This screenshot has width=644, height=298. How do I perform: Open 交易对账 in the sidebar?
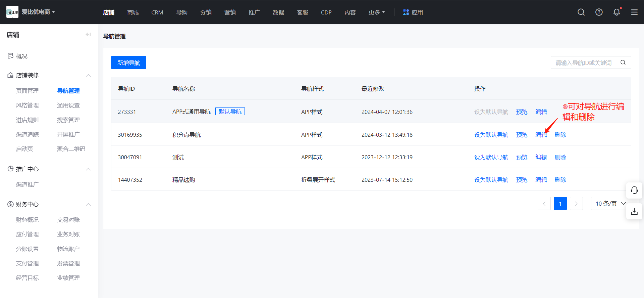pyautogui.click(x=68, y=220)
